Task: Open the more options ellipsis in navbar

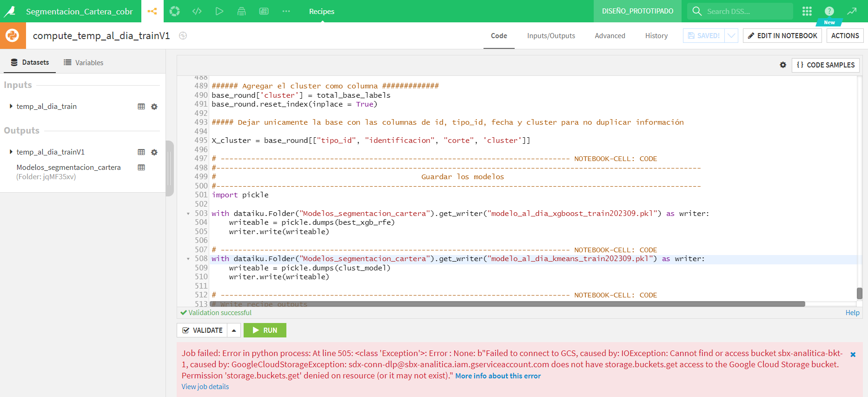Action: coord(286,11)
